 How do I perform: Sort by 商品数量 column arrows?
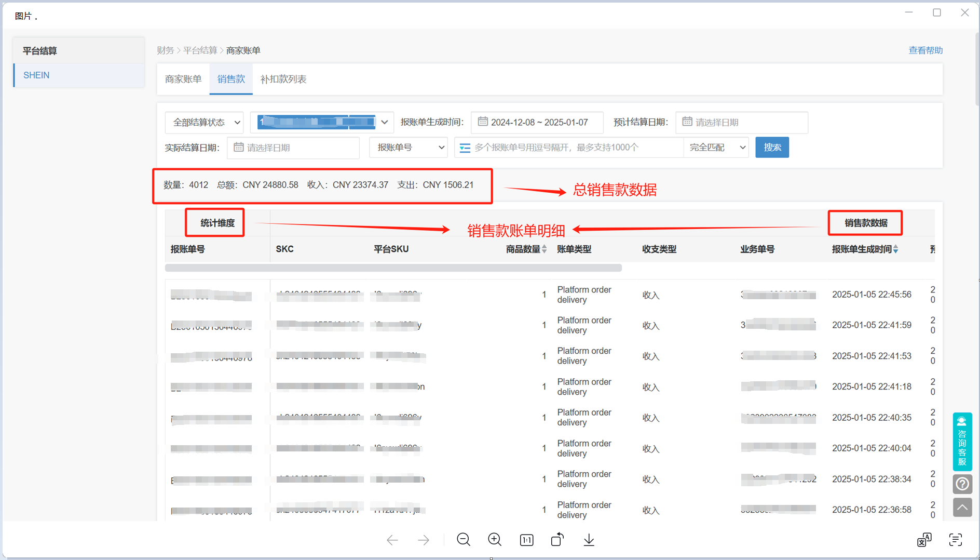(544, 249)
